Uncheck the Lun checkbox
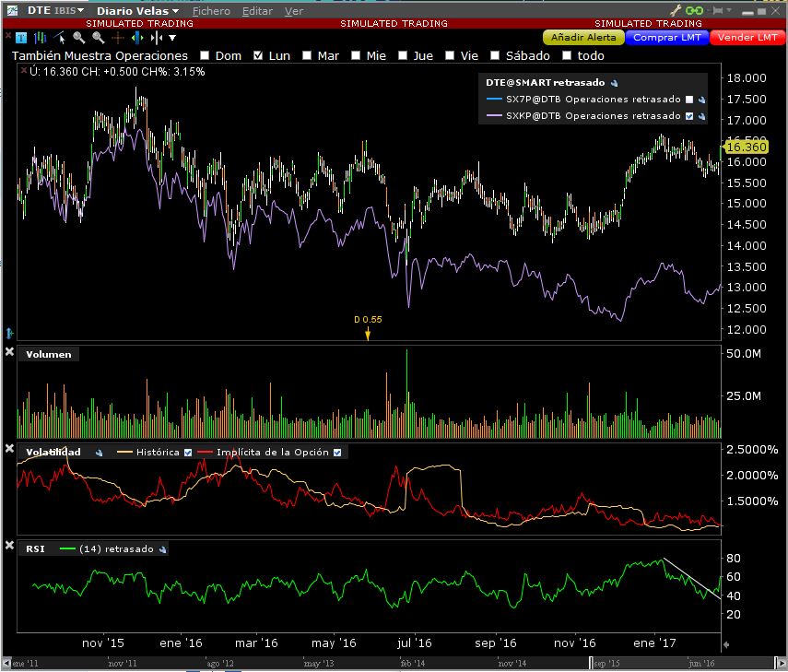Image resolution: width=788 pixels, height=672 pixels. [258, 55]
